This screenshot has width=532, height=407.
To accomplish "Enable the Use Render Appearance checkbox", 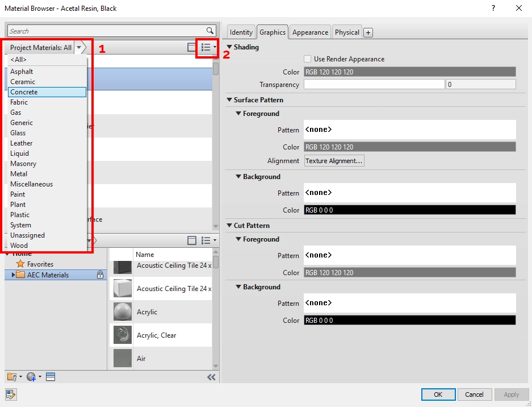I will click(x=307, y=59).
